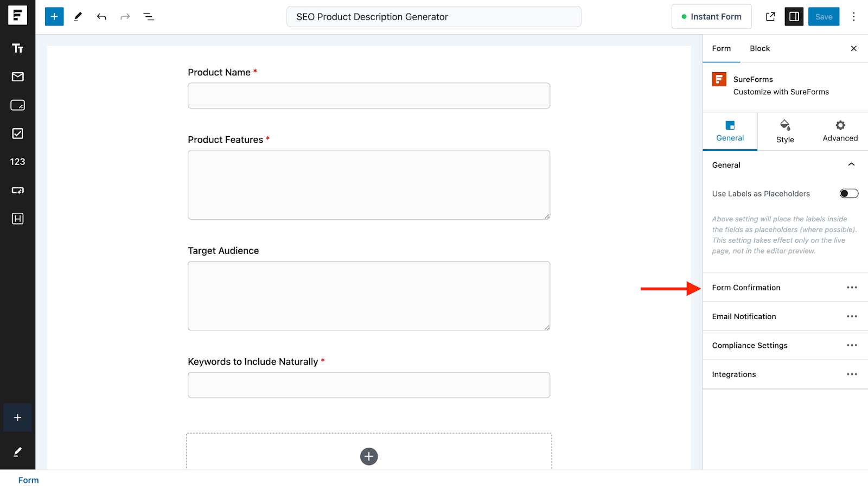Toggle Use Labels as Placeholders
The width and height of the screenshot is (868, 490).
click(x=848, y=193)
